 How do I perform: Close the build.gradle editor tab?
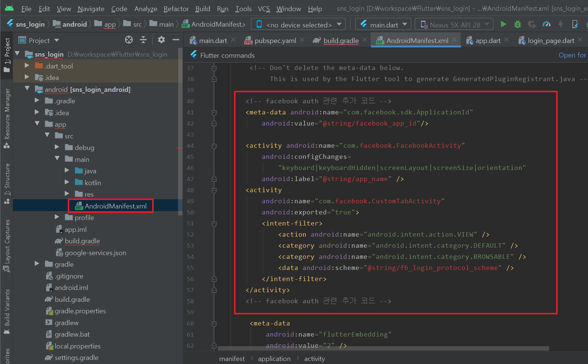pos(365,40)
